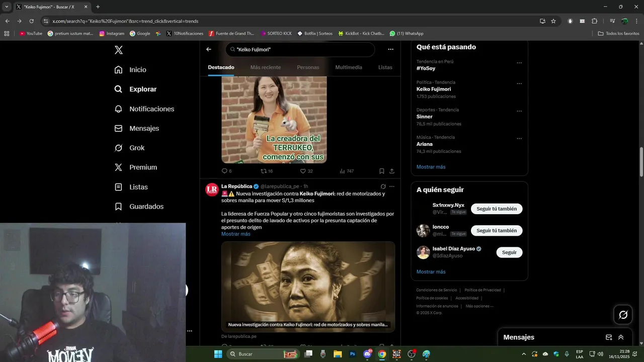Image resolution: width=644 pixels, height=362 pixels.
Task: Follow back Sx1nxwy.Nyx
Action: point(497,209)
